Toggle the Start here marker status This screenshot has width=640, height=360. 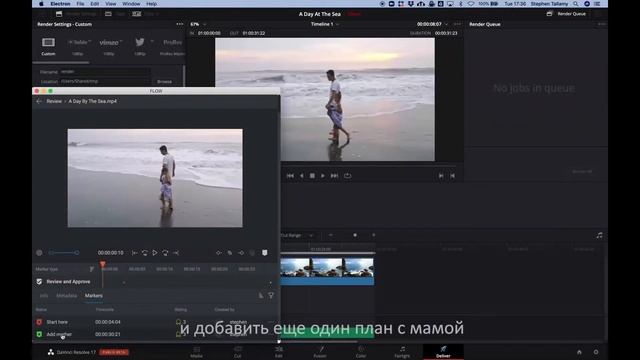(39, 322)
